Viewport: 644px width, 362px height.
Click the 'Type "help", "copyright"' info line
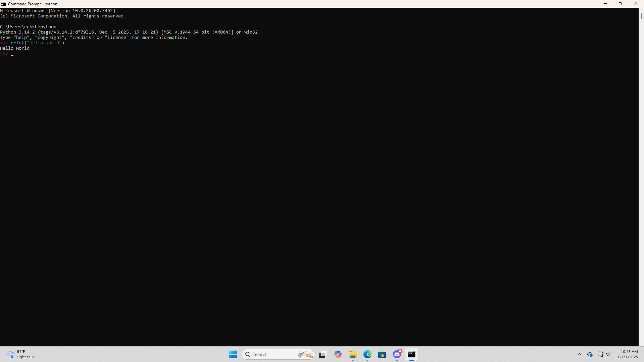point(94,38)
